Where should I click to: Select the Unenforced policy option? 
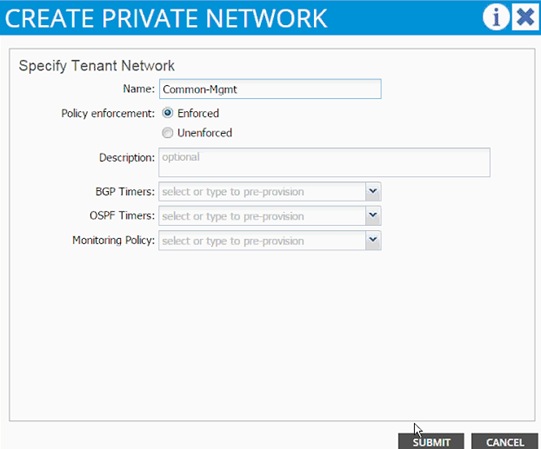(167, 133)
